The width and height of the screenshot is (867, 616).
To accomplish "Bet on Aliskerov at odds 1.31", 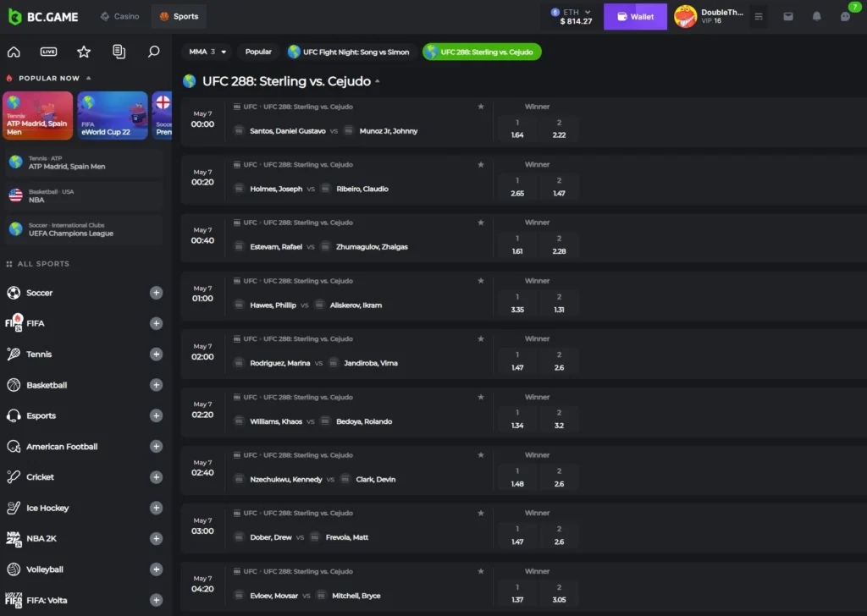I will click(x=559, y=303).
